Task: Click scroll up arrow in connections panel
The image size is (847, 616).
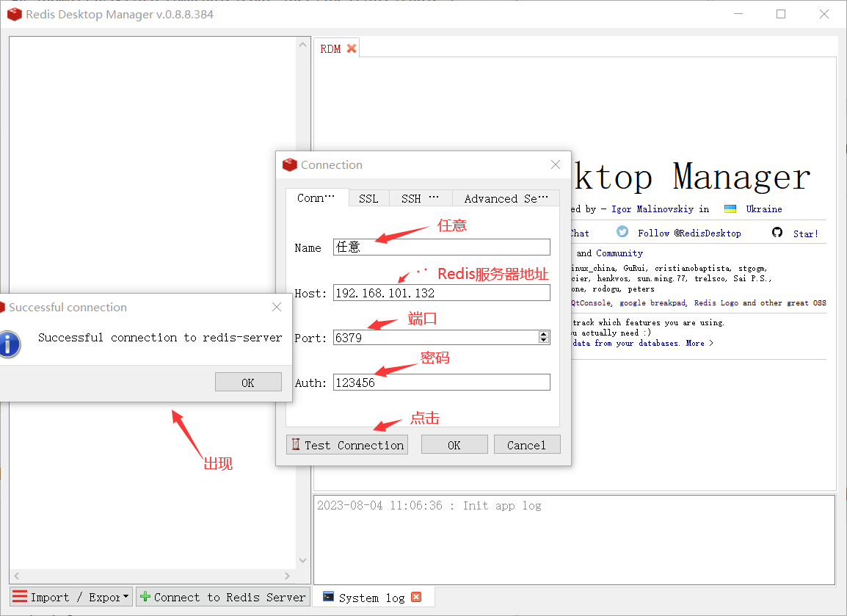Action: coord(302,45)
